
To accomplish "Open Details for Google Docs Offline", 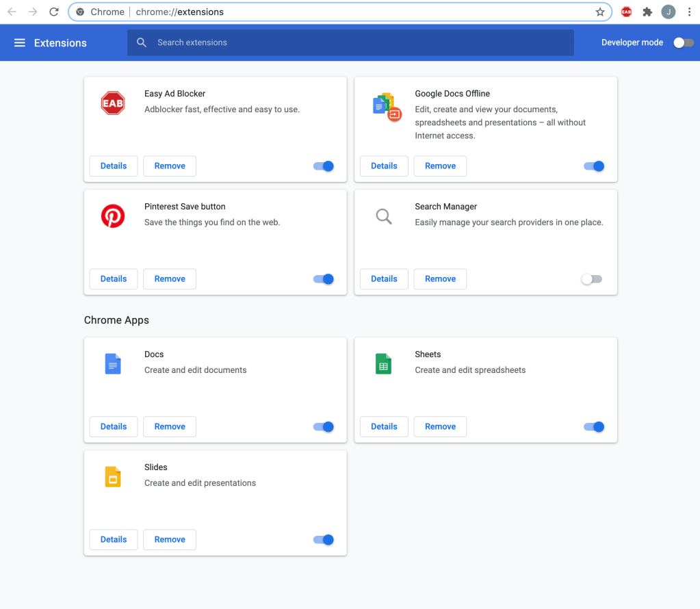I will pyautogui.click(x=384, y=166).
